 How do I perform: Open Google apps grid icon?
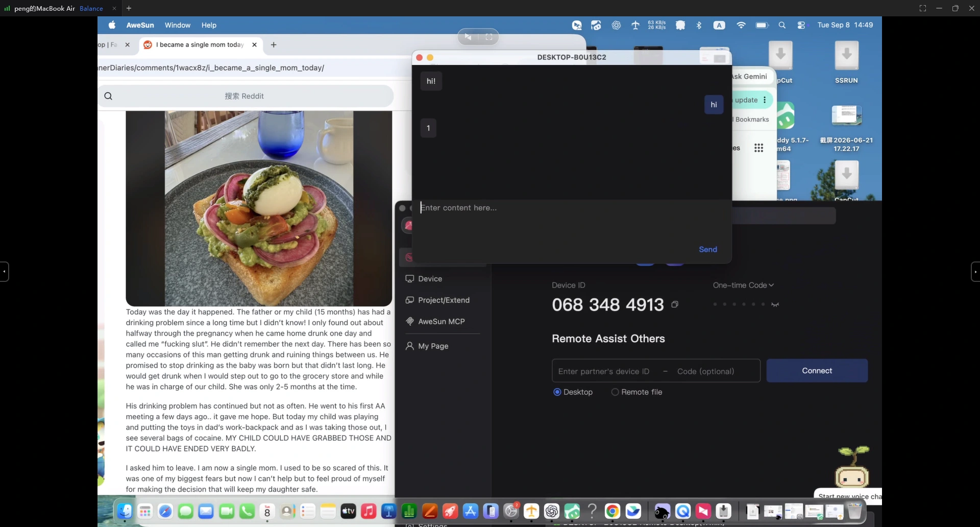point(759,148)
